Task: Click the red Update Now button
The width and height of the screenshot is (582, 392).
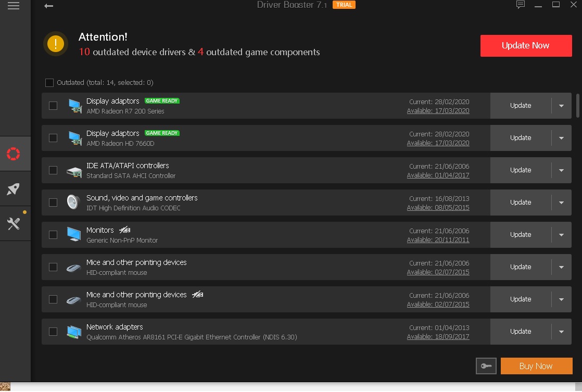Action: pos(526,46)
